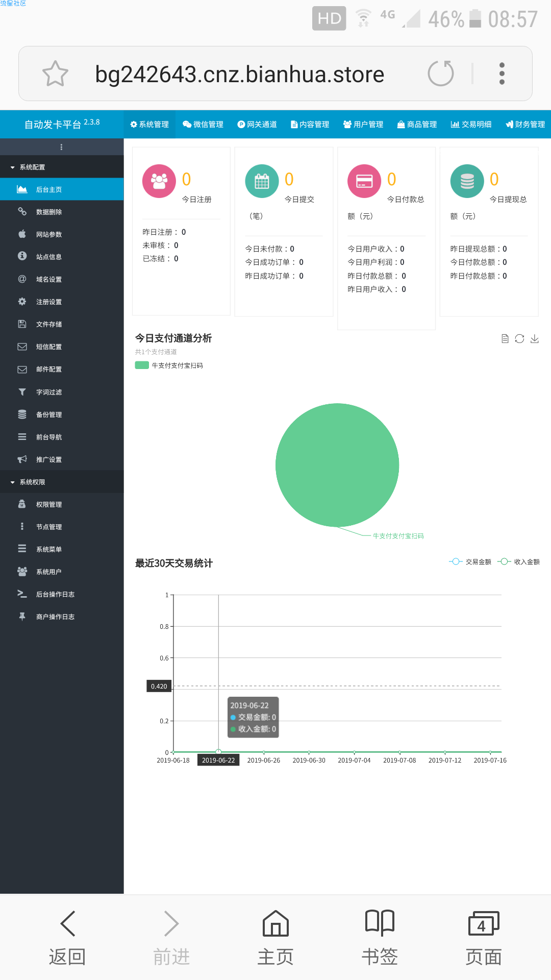Open 推广设置 page
Viewport: 551px width, 980px height.
coord(62,459)
